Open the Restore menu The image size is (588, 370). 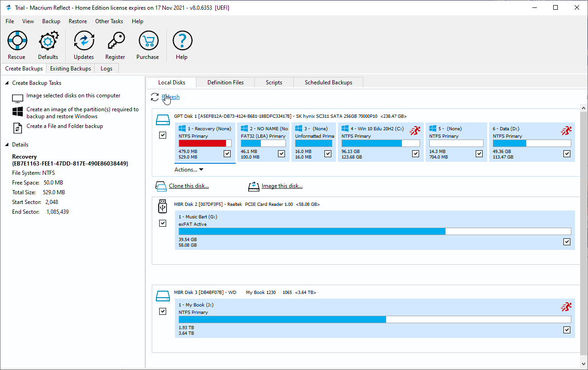(x=78, y=21)
